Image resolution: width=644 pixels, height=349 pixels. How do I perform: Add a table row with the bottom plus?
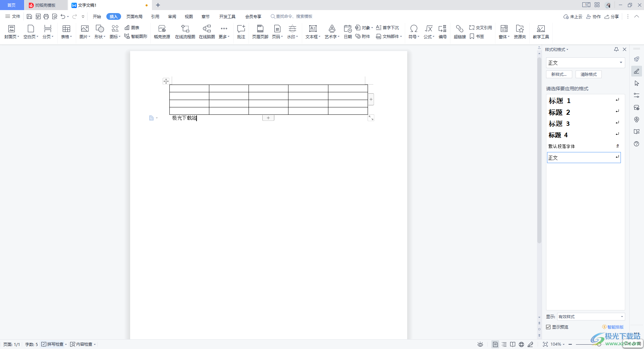(x=268, y=118)
